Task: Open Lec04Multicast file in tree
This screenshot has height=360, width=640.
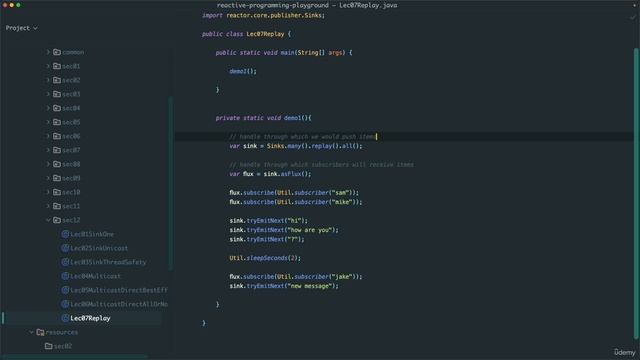Action: (x=96, y=276)
